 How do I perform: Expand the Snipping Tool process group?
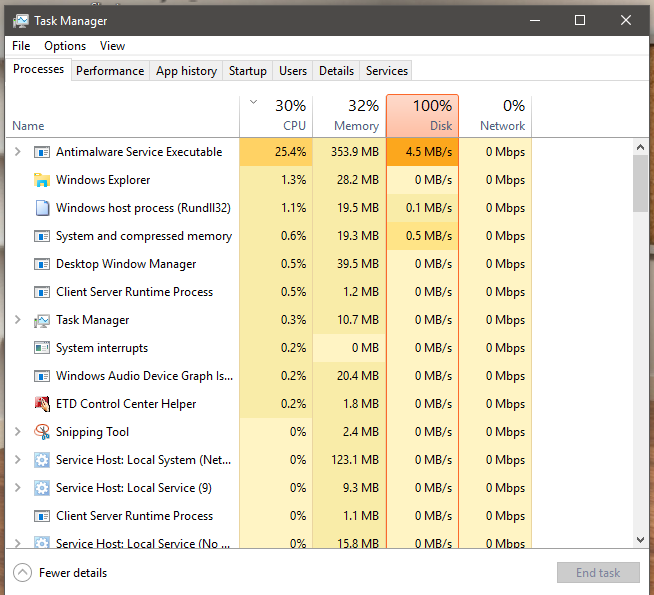(x=18, y=432)
